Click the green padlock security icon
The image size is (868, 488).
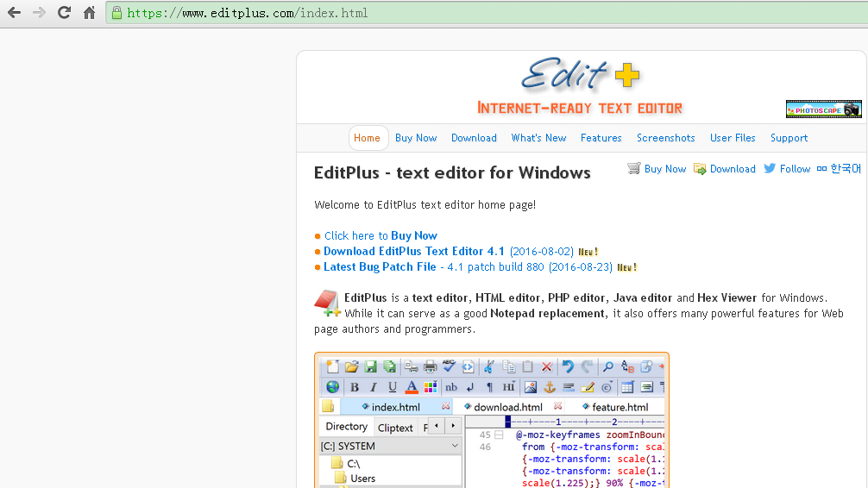[116, 13]
